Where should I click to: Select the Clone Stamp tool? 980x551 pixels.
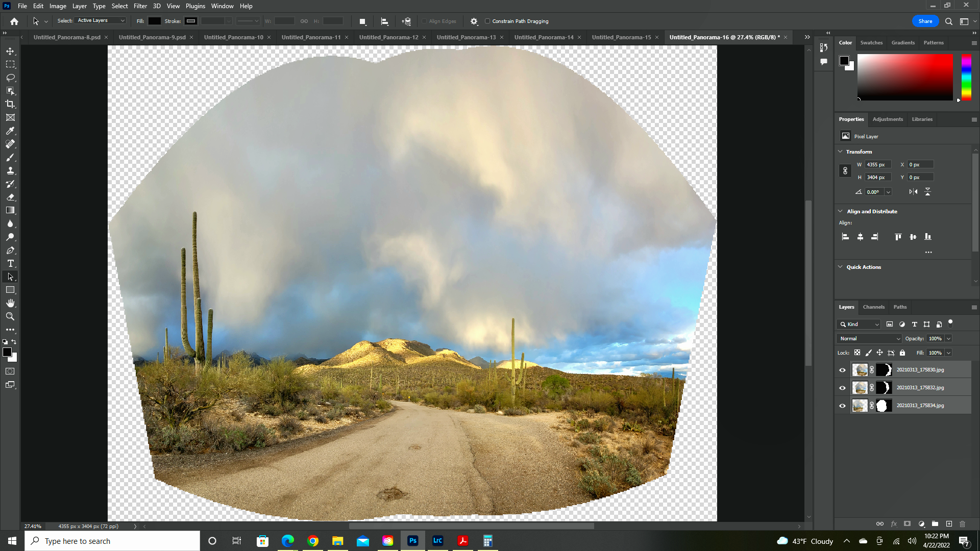tap(10, 171)
